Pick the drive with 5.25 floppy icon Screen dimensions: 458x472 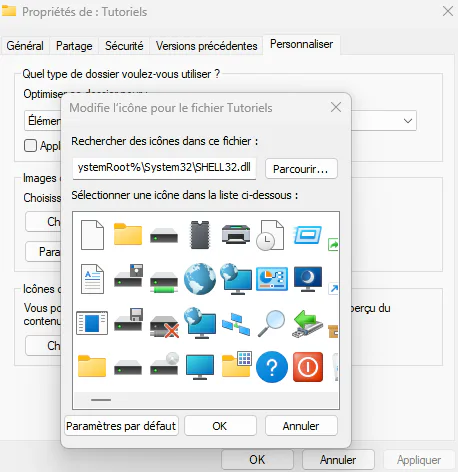128,276
